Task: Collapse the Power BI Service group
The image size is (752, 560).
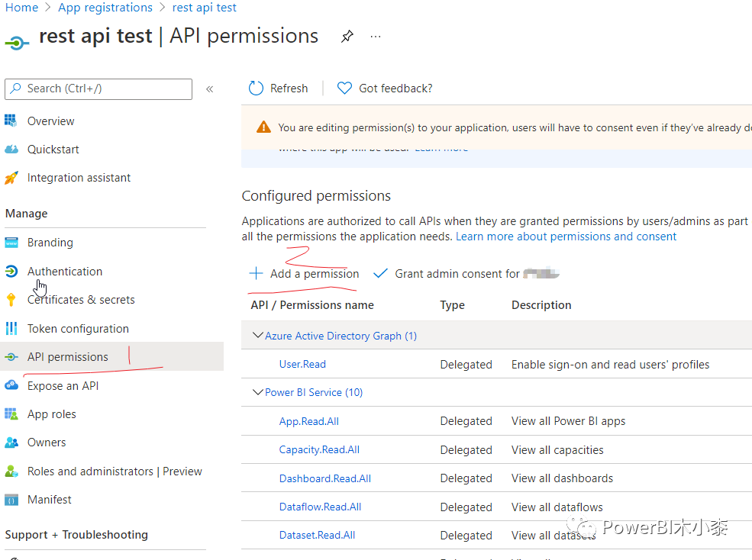Action: click(258, 392)
